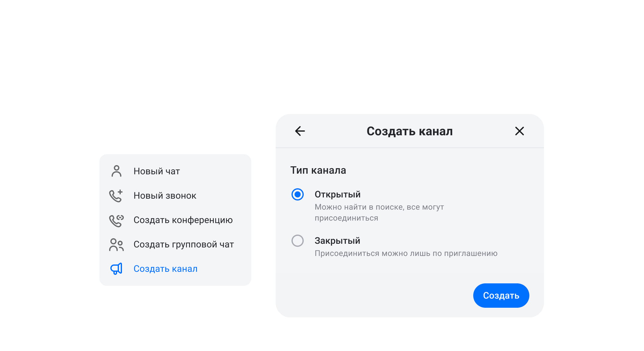Select the Открытый radio button
Screen dimensions: 644x351
298,194
